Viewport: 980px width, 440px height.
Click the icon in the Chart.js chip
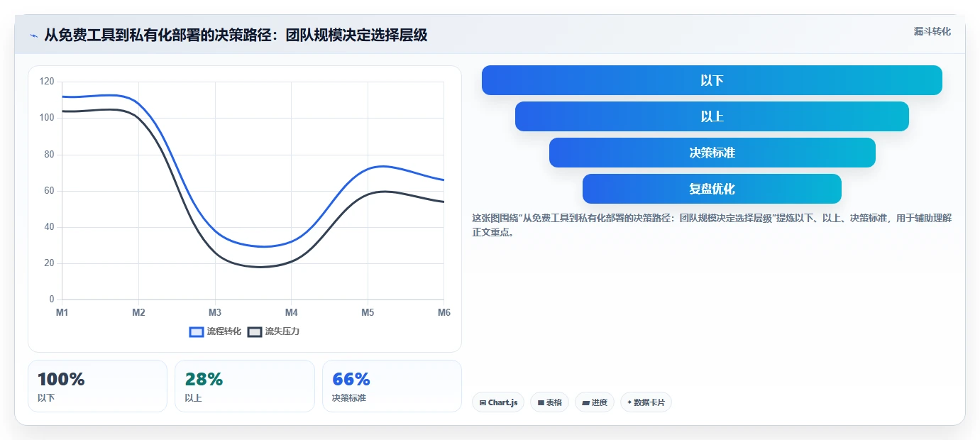(x=483, y=402)
